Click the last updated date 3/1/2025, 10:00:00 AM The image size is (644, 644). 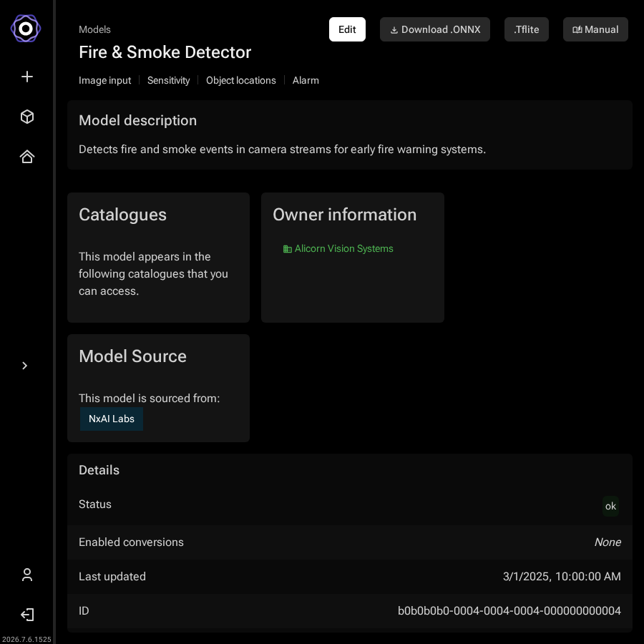pos(562,577)
